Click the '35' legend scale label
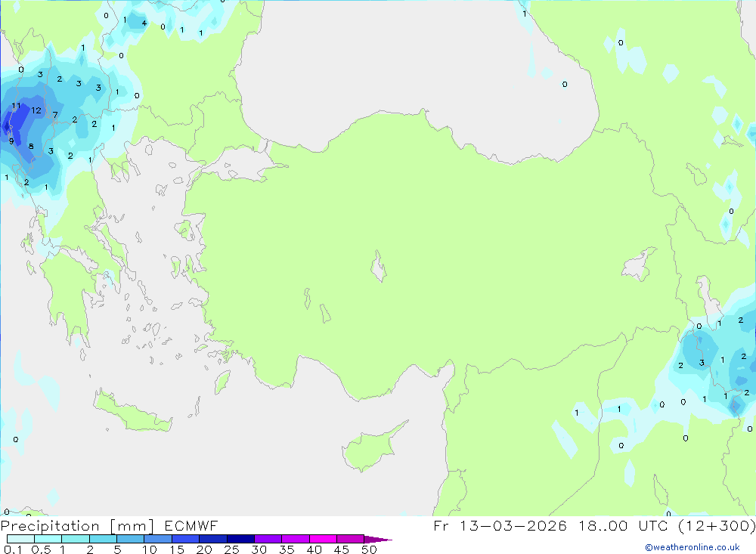The height and width of the screenshot is (554, 756). pos(287,549)
